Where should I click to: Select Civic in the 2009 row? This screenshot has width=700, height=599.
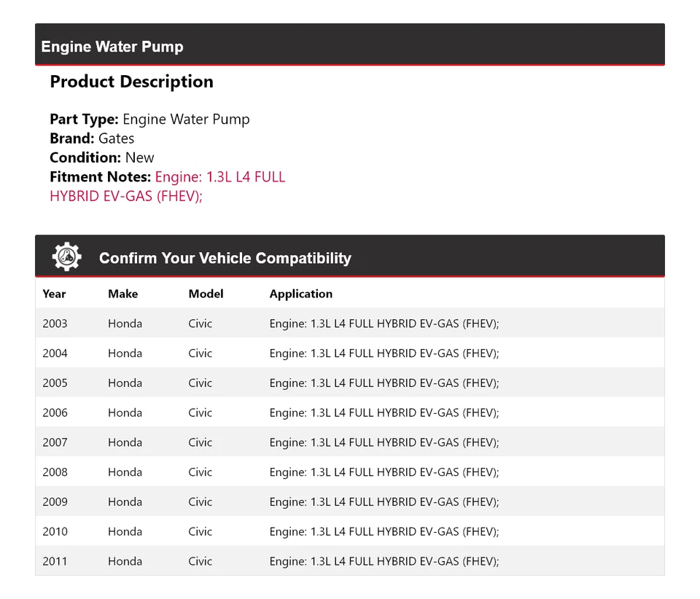coord(200,502)
